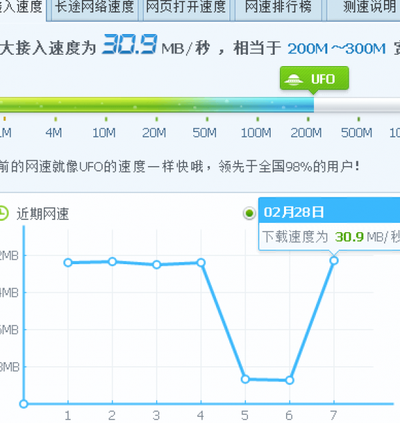Select chart data point for day 1
Image resolution: width=400 pixels, height=423 pixels.
pos(68,263)
